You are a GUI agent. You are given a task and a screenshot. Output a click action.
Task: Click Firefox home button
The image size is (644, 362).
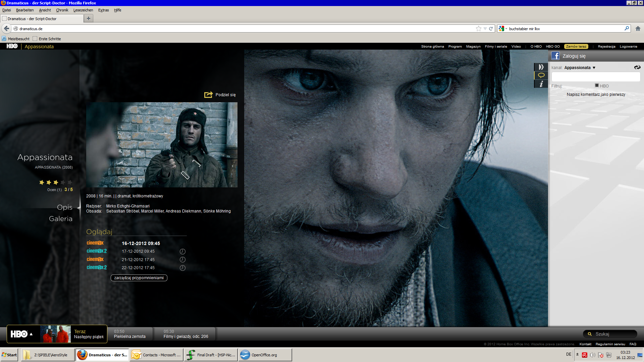coord(638,29)
